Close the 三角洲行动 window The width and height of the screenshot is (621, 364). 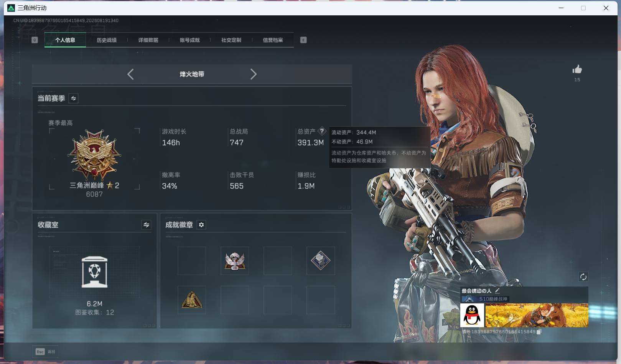point(606,8)
